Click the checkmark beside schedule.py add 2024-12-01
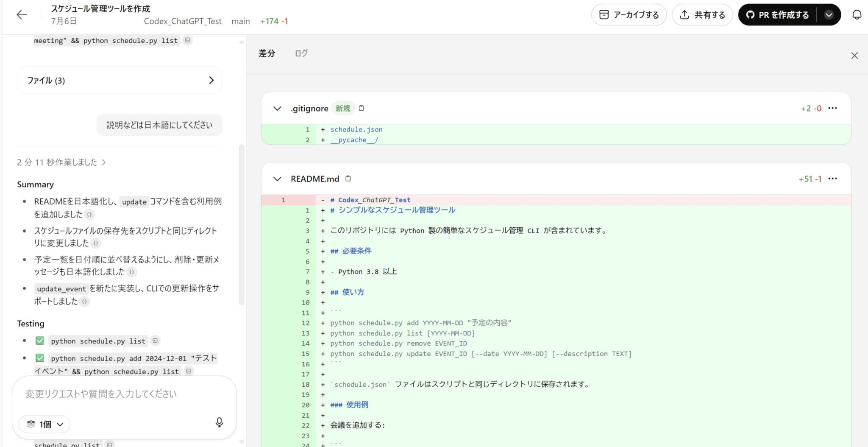The width and height of the screenshot is (868, 447). pyautogui.click(x=40, y=358)
